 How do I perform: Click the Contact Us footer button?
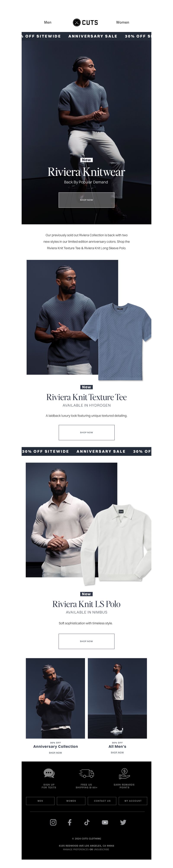[102, 801]
